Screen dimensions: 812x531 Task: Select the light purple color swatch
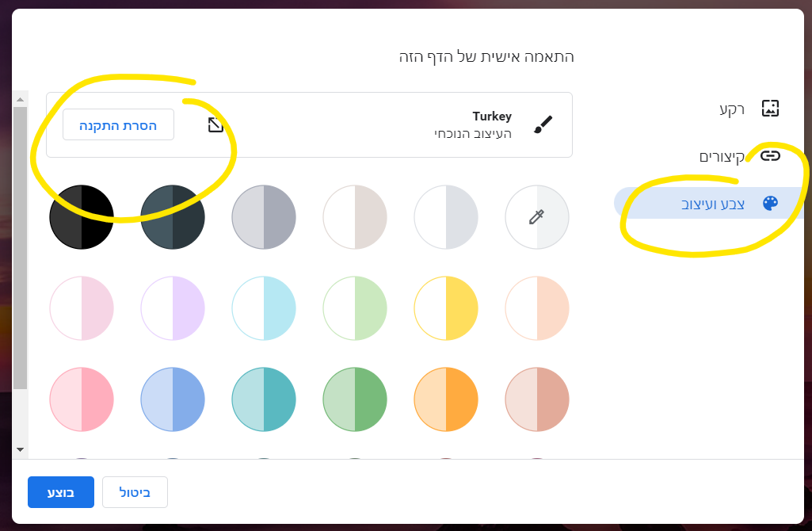[173, 308]
